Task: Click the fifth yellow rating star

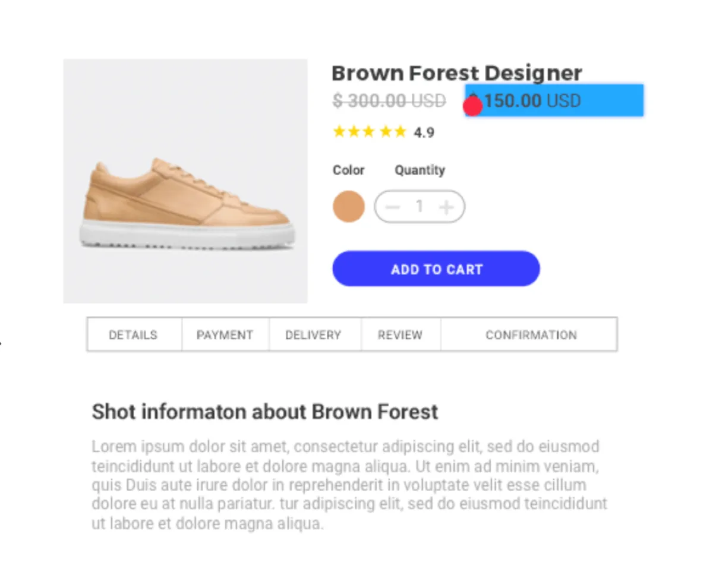Action: [400, 131]
